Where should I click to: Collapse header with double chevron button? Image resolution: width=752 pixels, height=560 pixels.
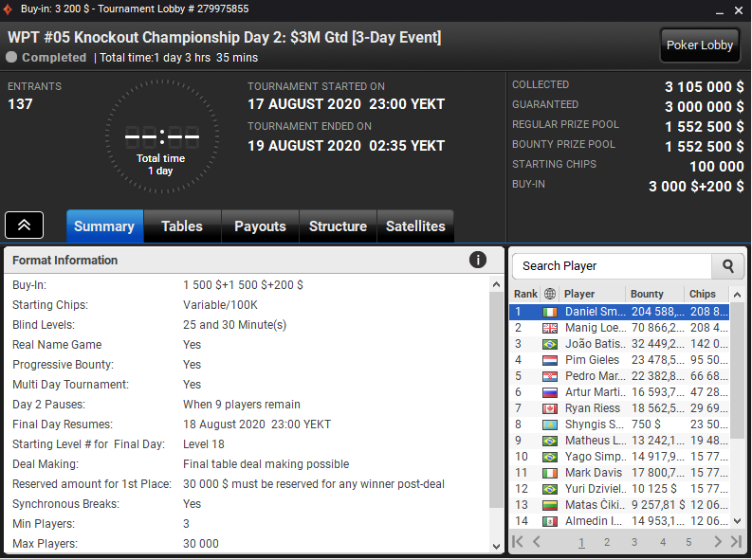(24, 226)
